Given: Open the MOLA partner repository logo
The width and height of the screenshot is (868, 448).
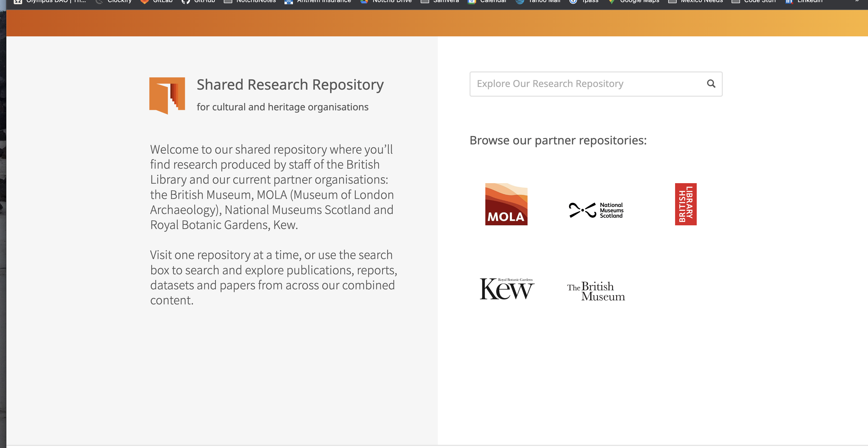Looking at the screenshot, I should [506, 204].
